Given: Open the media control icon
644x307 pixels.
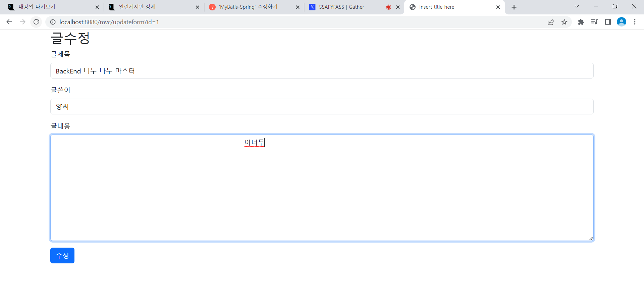Looking at the screenshot, I should pos(594,22).
